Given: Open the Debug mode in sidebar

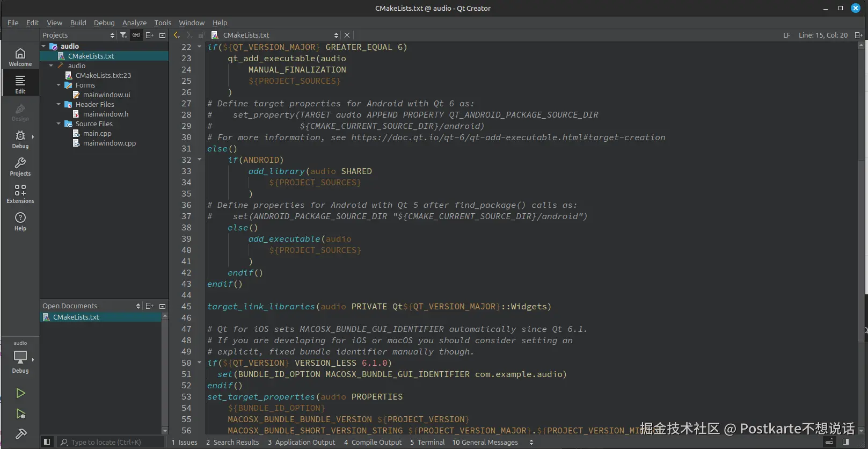Looking at the screenshot, I should pyautogui.click(x=20, y=139).
